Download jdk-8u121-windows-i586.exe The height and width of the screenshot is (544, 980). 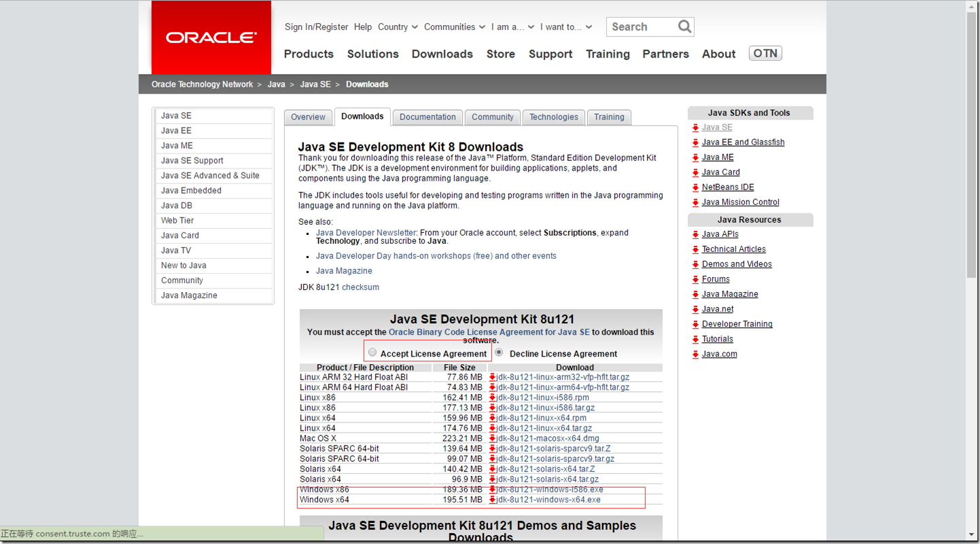coord(550,489)
